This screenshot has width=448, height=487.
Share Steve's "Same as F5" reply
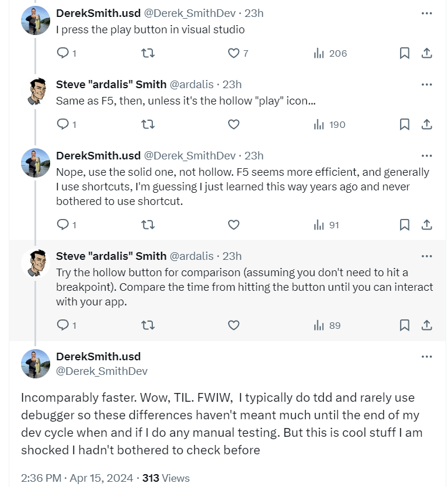click(426, 124)
